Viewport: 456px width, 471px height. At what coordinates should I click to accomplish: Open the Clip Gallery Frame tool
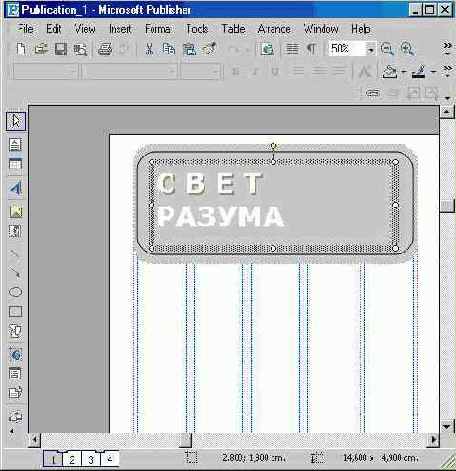tap(15, 231)
